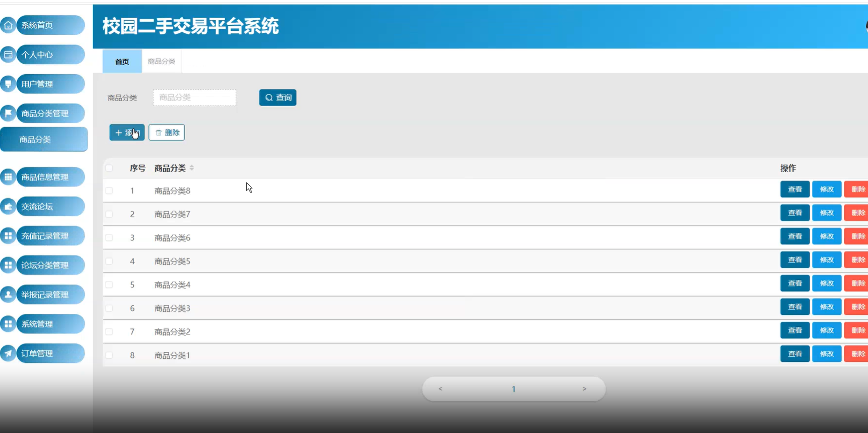Go to previous page with < arrow

pyautogui.click(x=440, y=389)
